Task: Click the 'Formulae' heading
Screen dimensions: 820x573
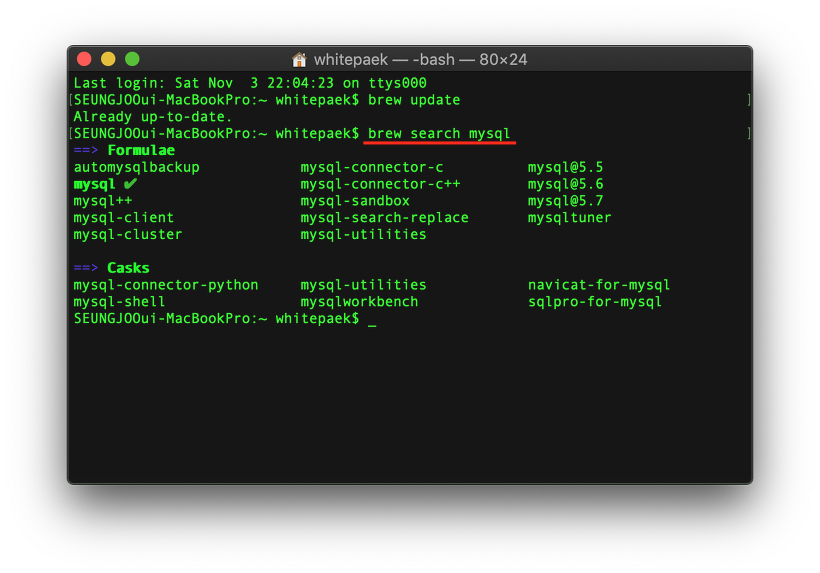Action: 141,151
